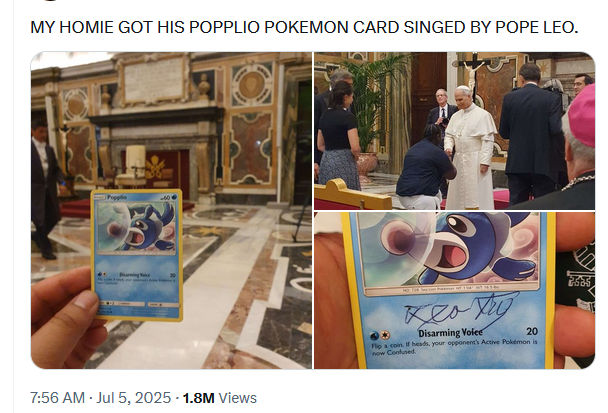Viewport: 608px width, 413px height.
Task: Click the tweet text mentioning Pope Leo
Action: coord(304,27)
